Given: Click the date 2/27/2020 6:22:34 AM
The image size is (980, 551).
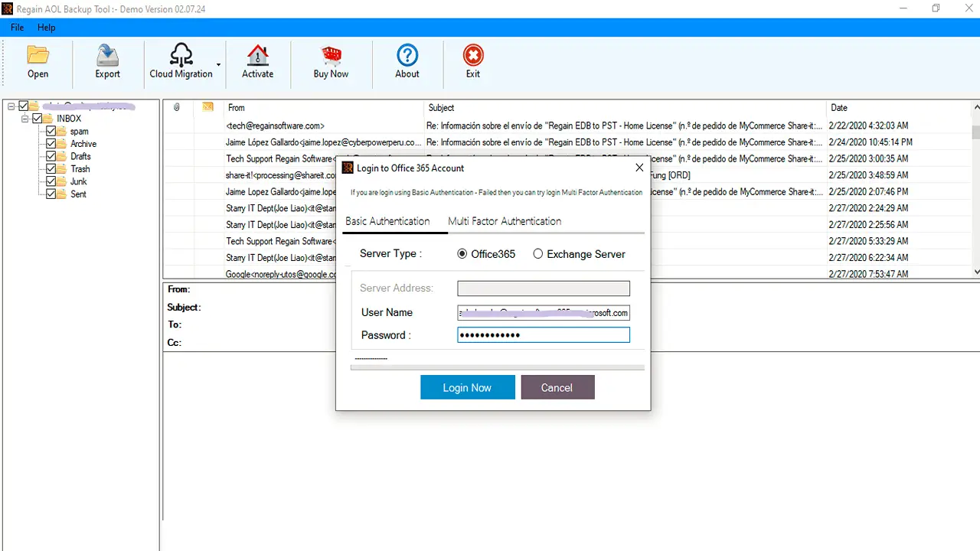Looking at the screenshot, I should coord(869,258).
